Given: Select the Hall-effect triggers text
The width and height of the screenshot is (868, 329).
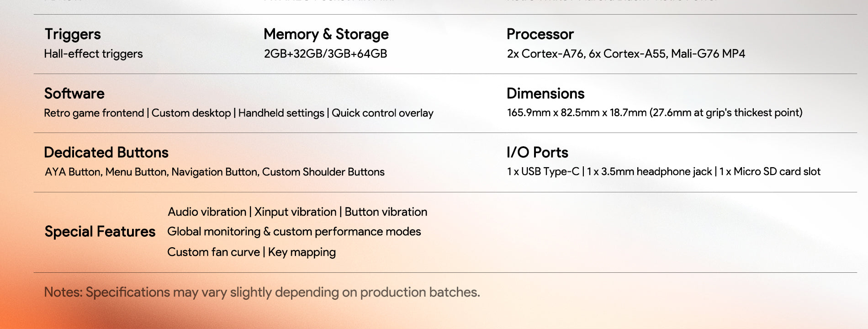Looking at the screenshot, I should [x=93, y=54].
